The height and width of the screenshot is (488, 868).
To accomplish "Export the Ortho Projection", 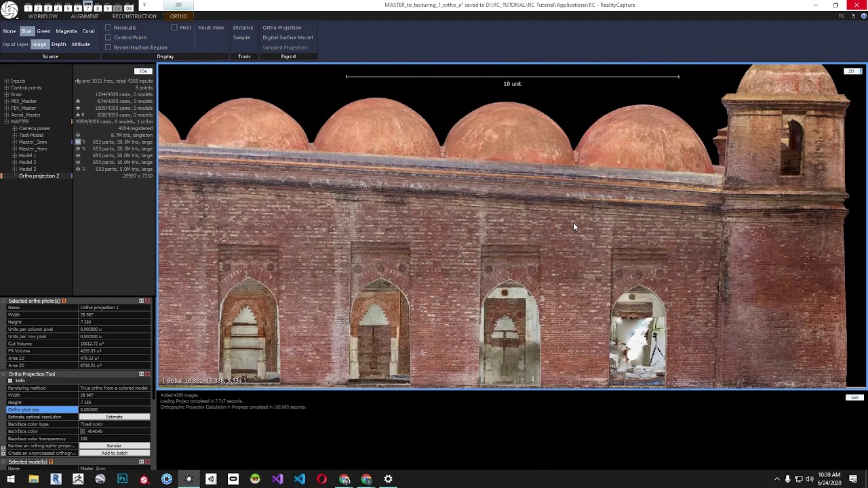I will pos(282,28).
